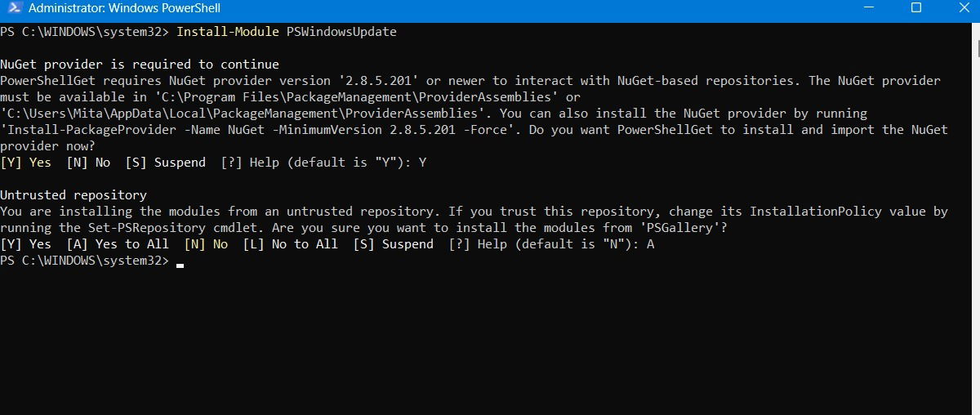Image resolution: width=980 pixels, height=415 pixels.
Task: Click highlighted '[N] No' in untrusted repository prompt
Action: tap(206, 244)
